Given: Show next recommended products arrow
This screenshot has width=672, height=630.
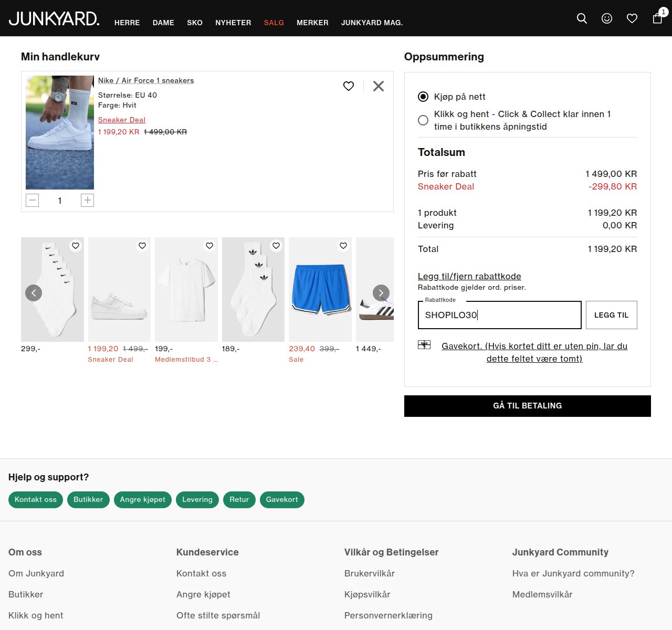Looking at the screenshot, I should pyautogui.click(x=381, y=293).
